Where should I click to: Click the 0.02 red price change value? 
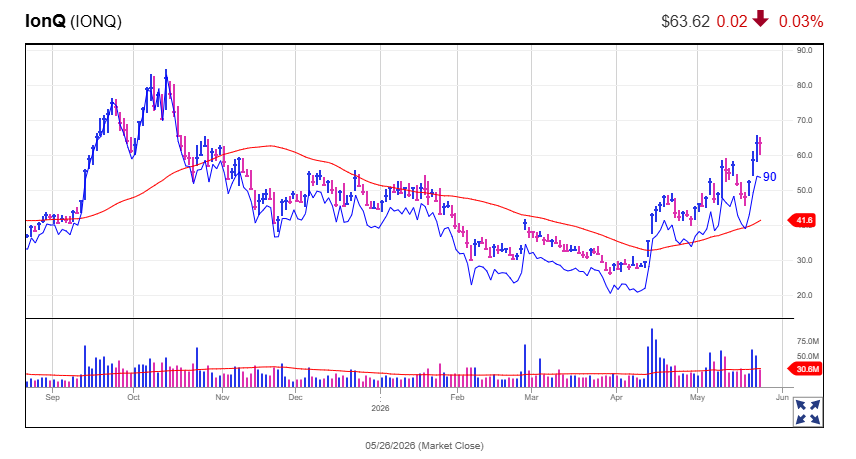(732, 21)
